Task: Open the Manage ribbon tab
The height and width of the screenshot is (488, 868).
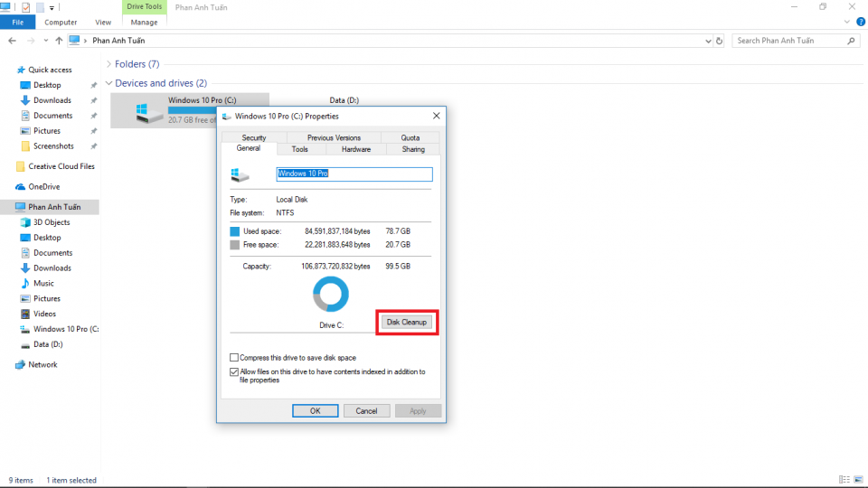Action: [x=144, y=22]
